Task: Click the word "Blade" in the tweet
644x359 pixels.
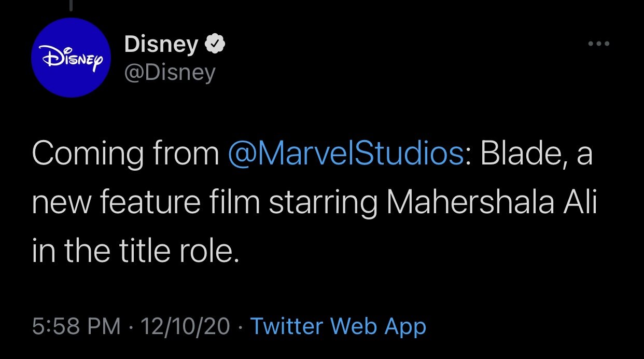Action: 512,154
